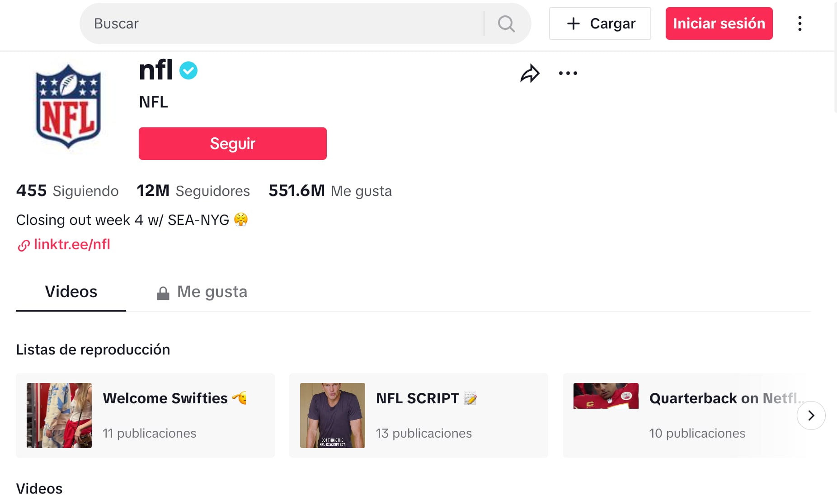The image size is (837, 504).
Task: Open the linktr.ee/nfl link
Action: tap(72, 244)
